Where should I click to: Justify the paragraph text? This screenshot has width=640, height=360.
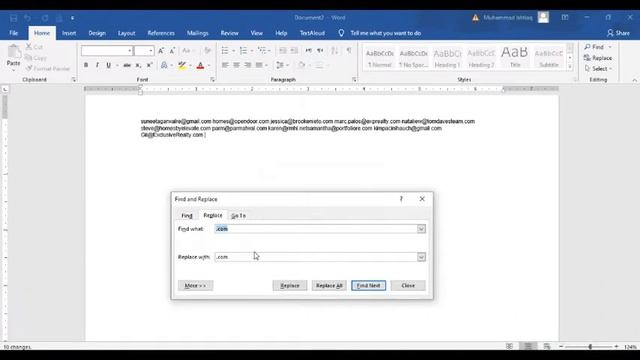point(259,65)
